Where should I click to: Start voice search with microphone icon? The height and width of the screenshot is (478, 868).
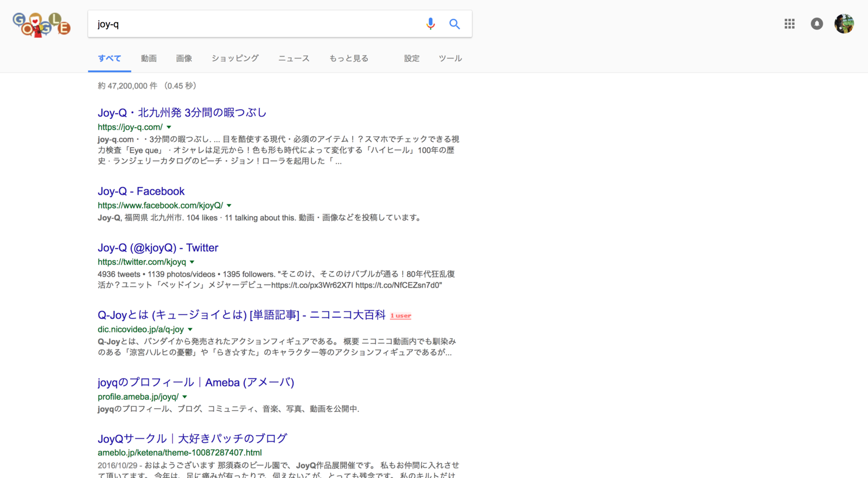430,24
